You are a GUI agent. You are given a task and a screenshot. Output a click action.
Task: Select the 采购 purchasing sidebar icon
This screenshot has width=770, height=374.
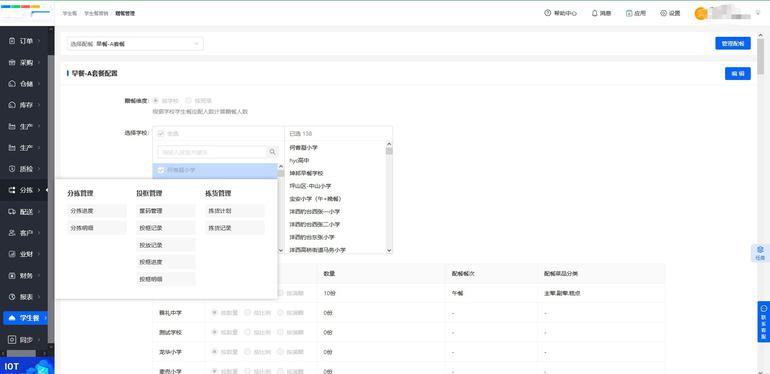(x=13, y=63)
